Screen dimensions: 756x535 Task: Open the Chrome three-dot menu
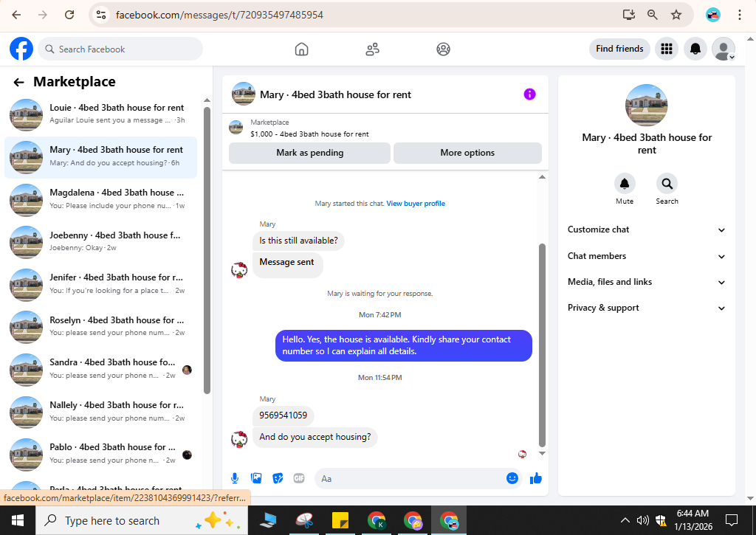pyautogui.click(x=739, y=15)
